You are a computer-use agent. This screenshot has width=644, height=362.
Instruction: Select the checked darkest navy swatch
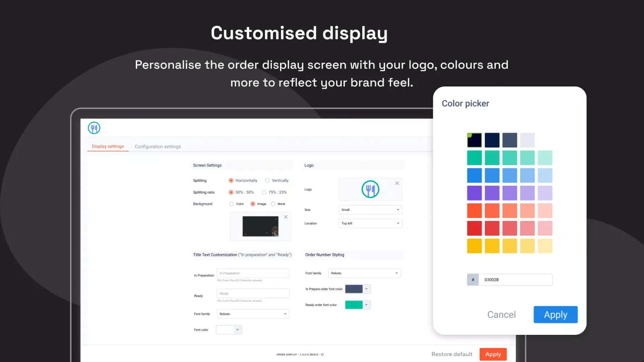pos(474,140)
